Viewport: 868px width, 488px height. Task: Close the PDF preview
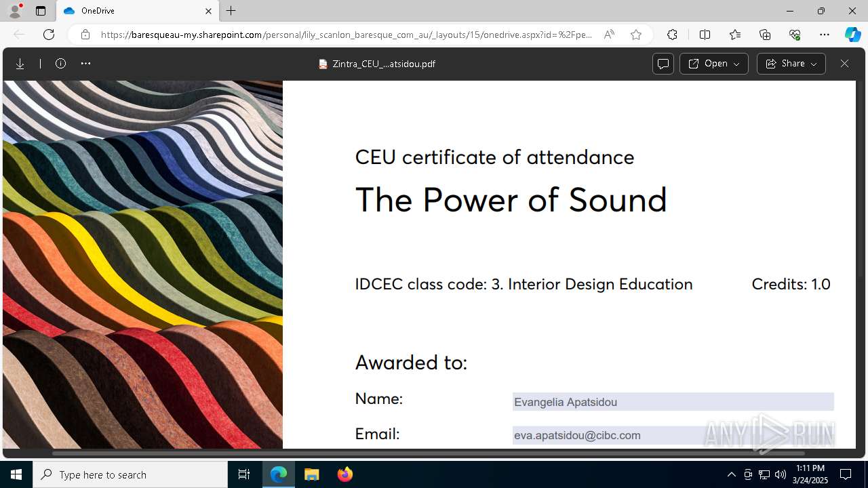pyautogui.click(x=844, y=64)
